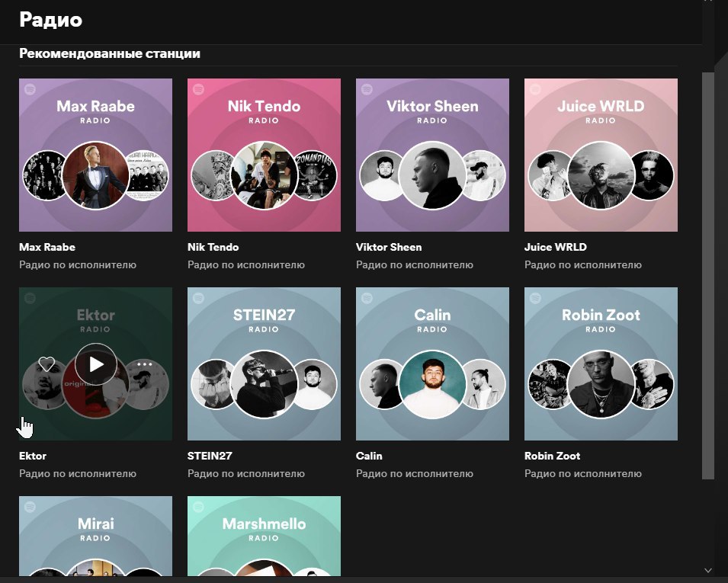
Task: Open the STEIN27 radio cover
Action: point(265,364)
